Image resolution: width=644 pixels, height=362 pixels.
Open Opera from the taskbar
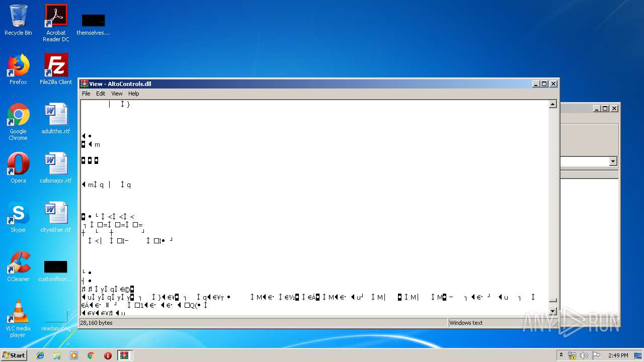tap(108, 355)
